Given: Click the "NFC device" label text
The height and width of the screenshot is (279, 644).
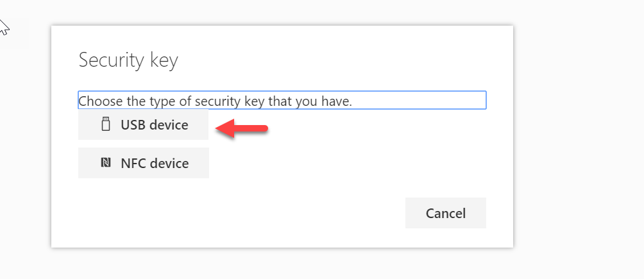Looking at the screenshot, I should pyautogui.click(x=155, y=163).
